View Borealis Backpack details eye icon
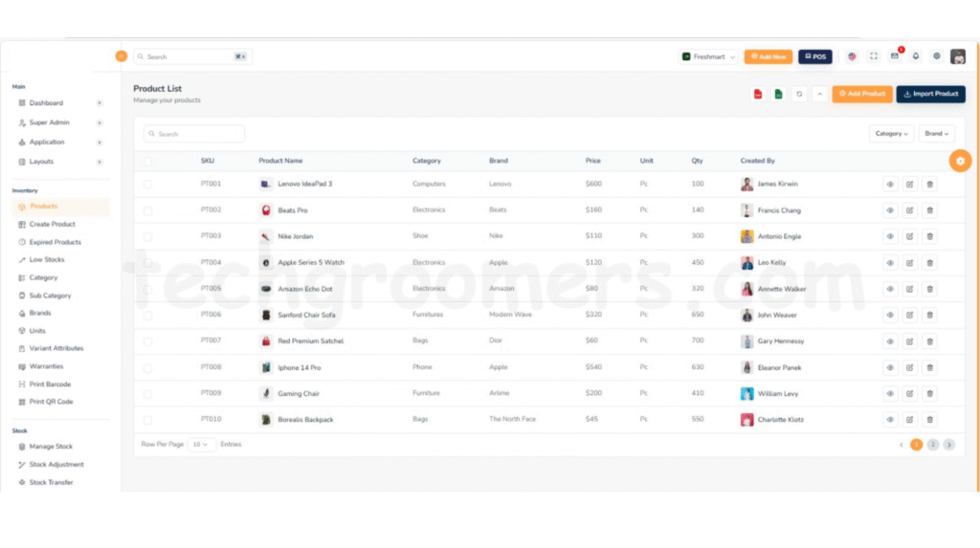 click(x=890, y=420)
